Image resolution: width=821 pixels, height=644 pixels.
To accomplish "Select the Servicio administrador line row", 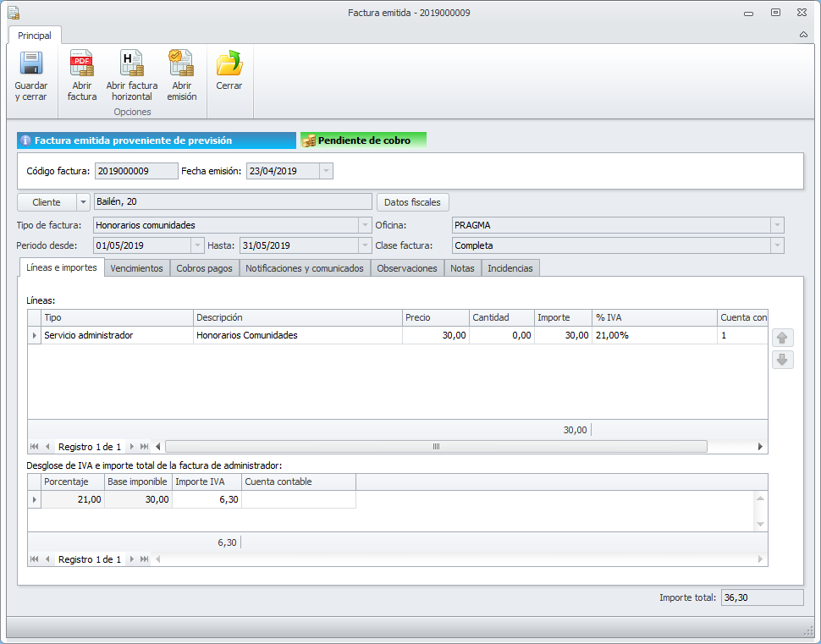I will [x=88, y=335].
